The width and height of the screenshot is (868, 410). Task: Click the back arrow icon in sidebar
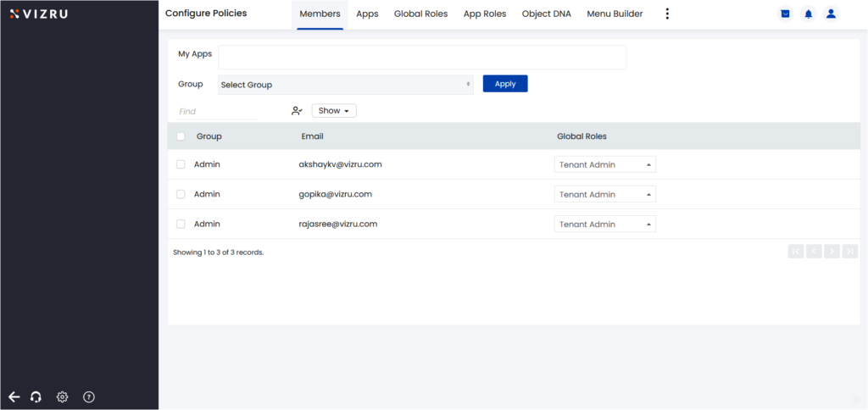click(14, 396)
